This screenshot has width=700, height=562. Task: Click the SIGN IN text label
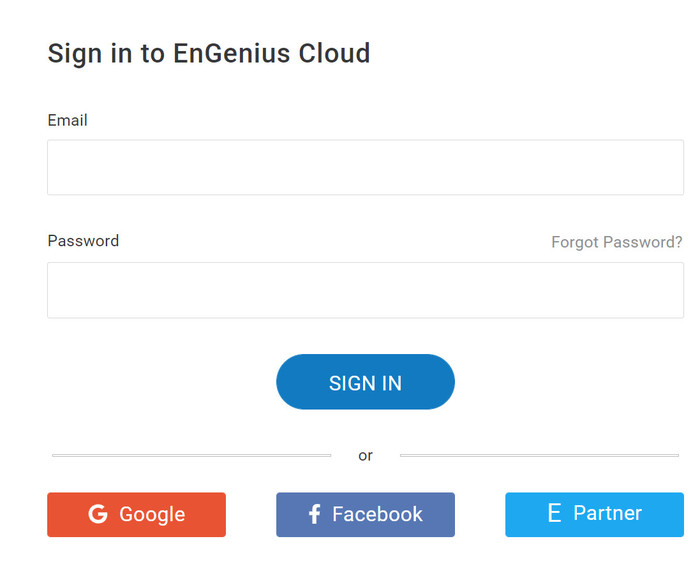[x=365, y=383]
